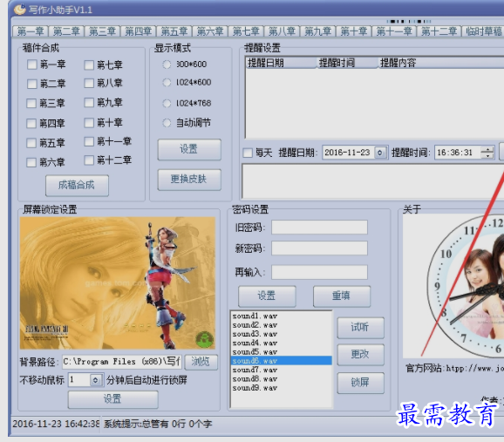Click 设置 under screen lock settings
The image size is (504, 442).
pos(112,399)
